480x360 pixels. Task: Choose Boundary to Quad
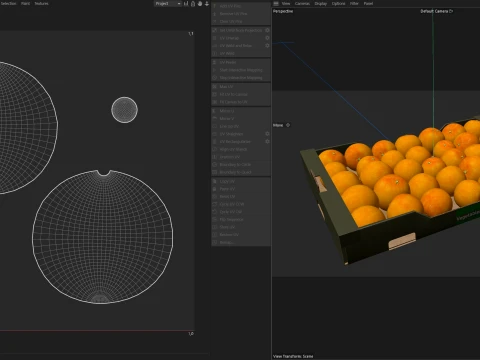241,172
